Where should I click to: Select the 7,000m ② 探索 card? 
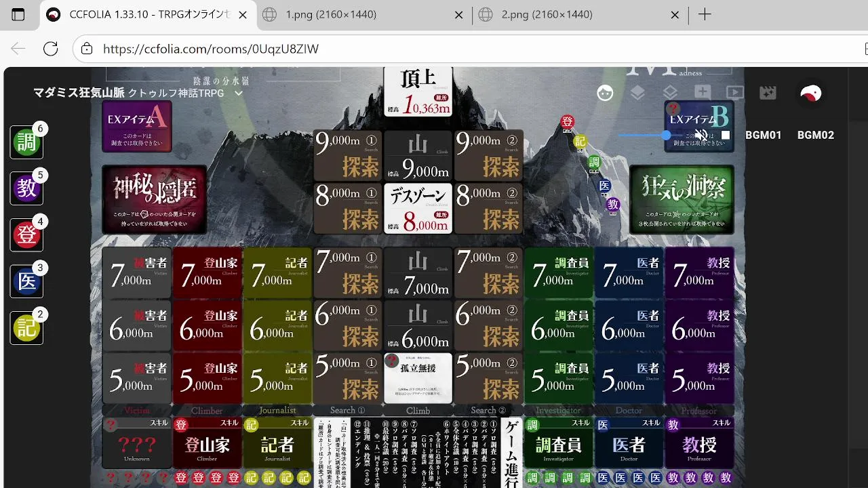[489, 272]
